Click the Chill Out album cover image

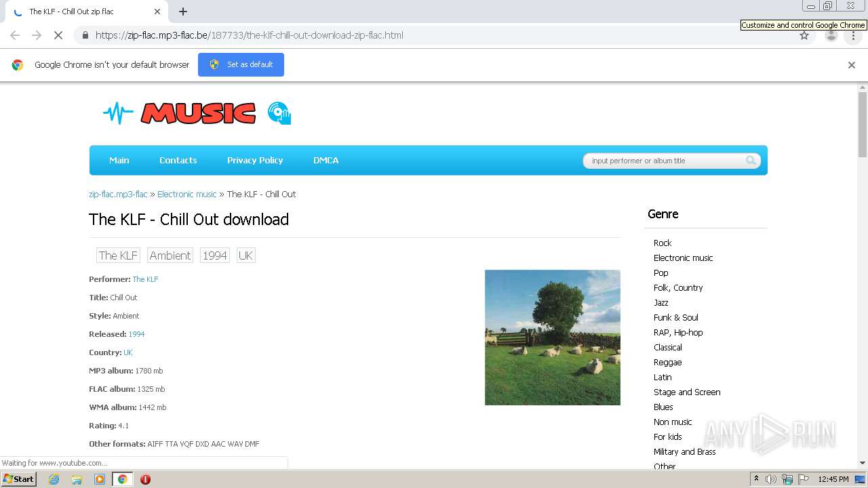click(x=553, y=338)
